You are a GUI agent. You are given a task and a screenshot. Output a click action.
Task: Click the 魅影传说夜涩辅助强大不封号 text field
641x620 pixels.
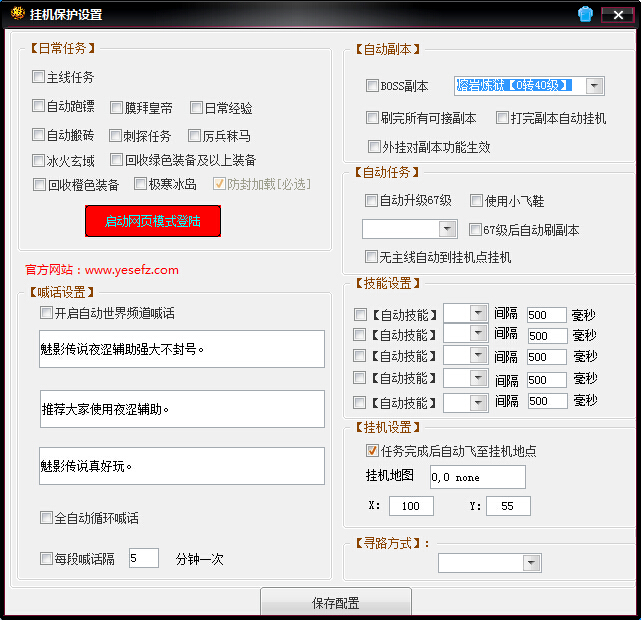pyautogui.click(x=182, y=349)
